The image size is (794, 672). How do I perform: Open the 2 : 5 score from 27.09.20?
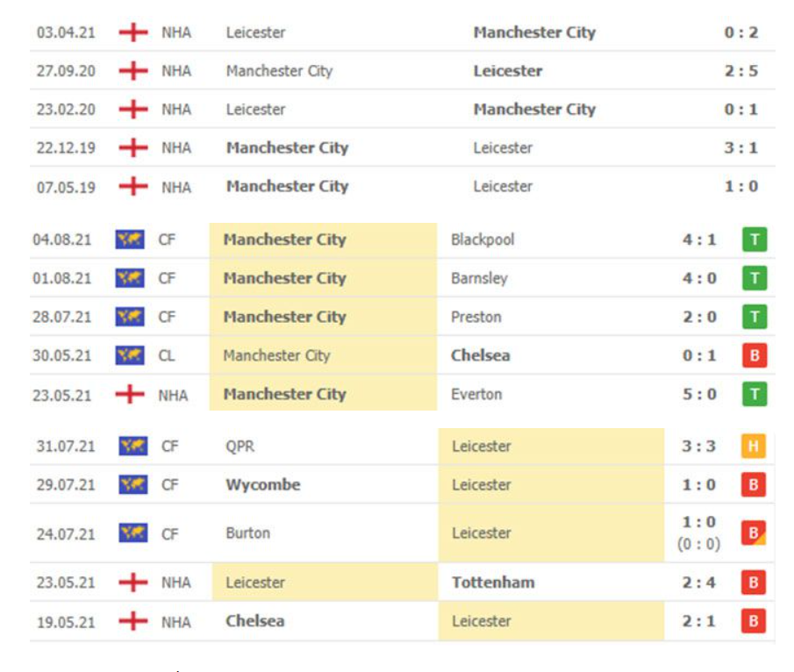coord(740,71)
